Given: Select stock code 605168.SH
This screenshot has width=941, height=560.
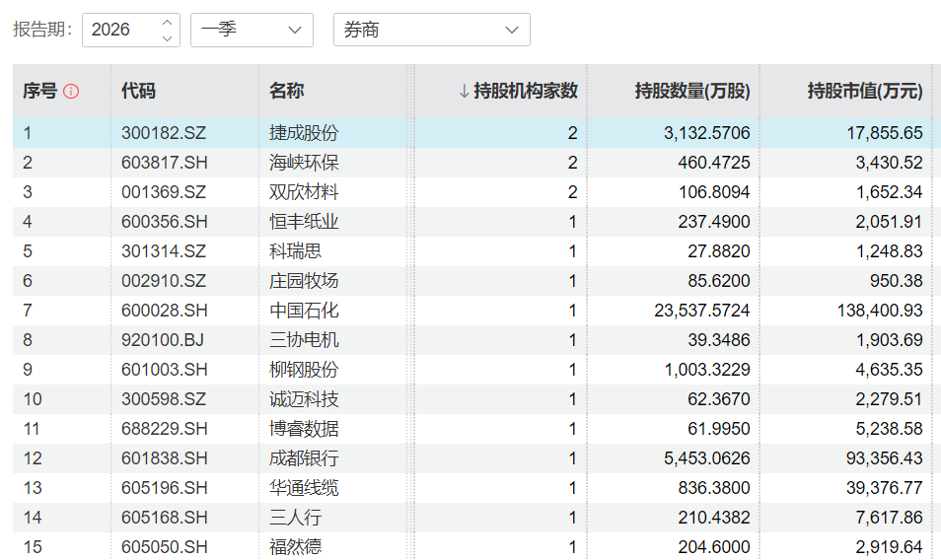Looking at the screenshot, I should click(x=165, y=518).
